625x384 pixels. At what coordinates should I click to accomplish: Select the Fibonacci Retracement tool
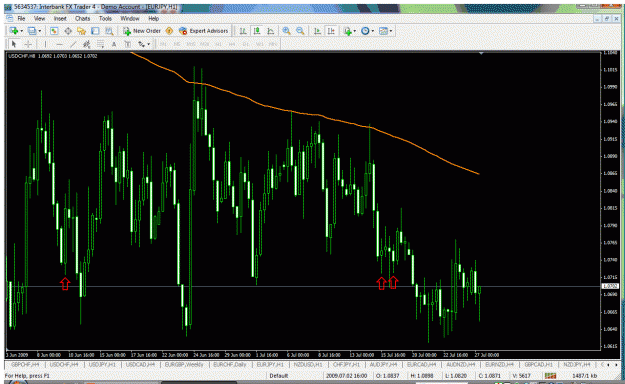tap(100, 44)
